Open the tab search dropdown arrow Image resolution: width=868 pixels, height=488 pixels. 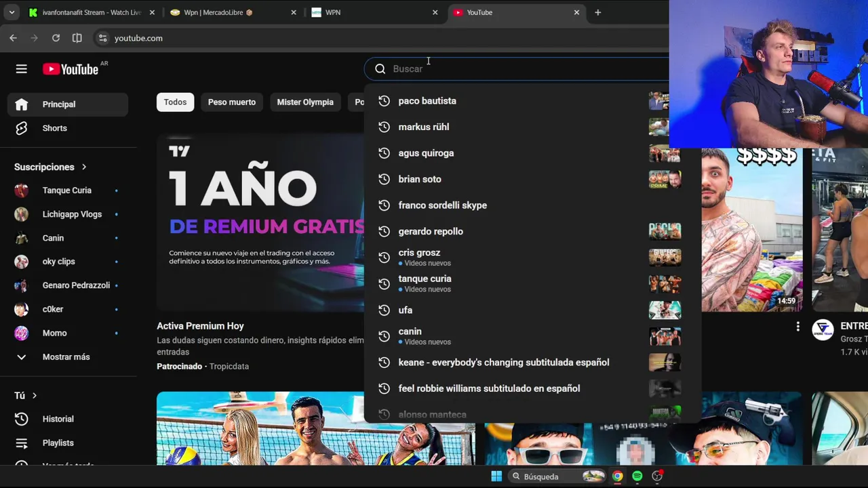coord(12,12)
